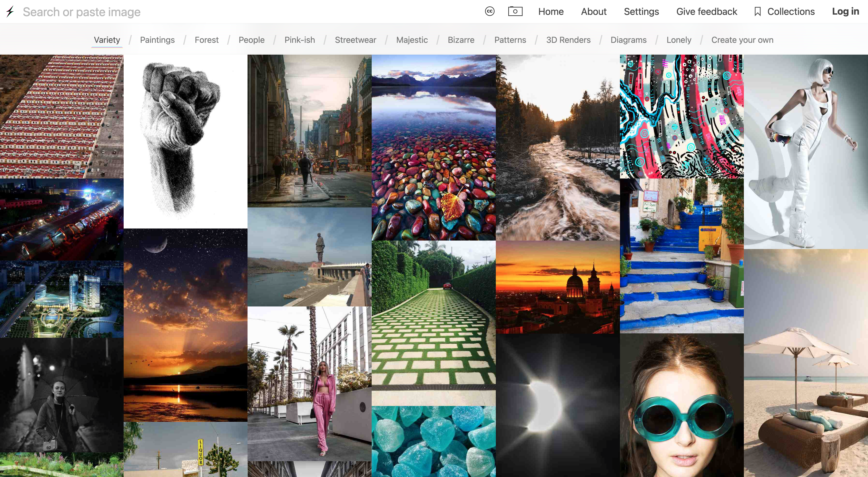Image resolution: width=868 pixels, height=477 pixels.
Task: Switch to the 3D Renders tab
Action: (568, 40)
